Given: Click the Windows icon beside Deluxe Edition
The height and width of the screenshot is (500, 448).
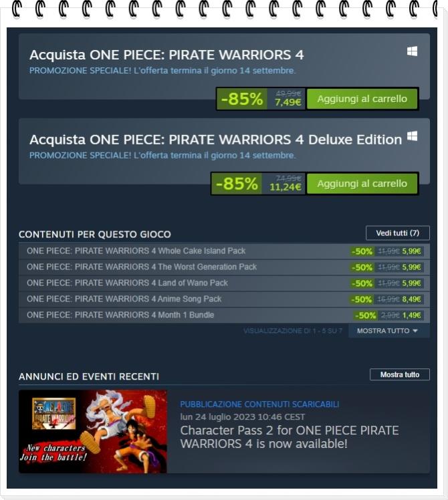Looking at the screenshot, I should tap(412, 136).
